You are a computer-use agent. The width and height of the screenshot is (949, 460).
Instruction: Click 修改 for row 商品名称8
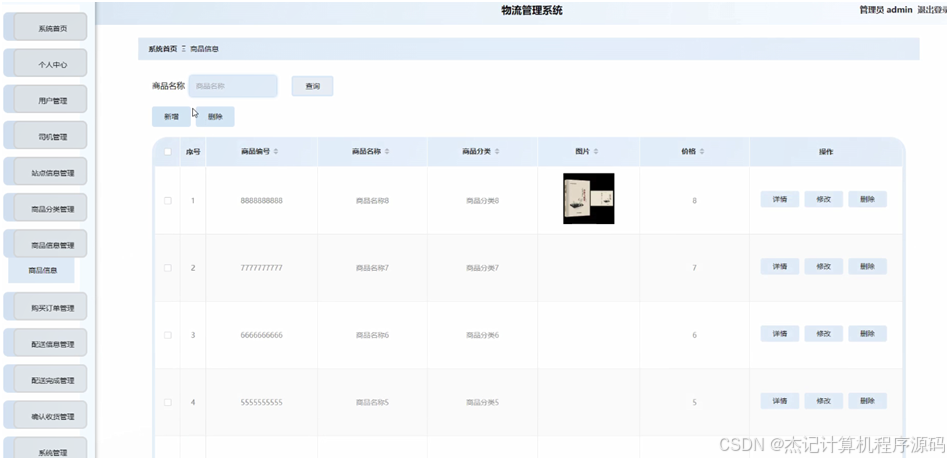(x=823, y=199)
